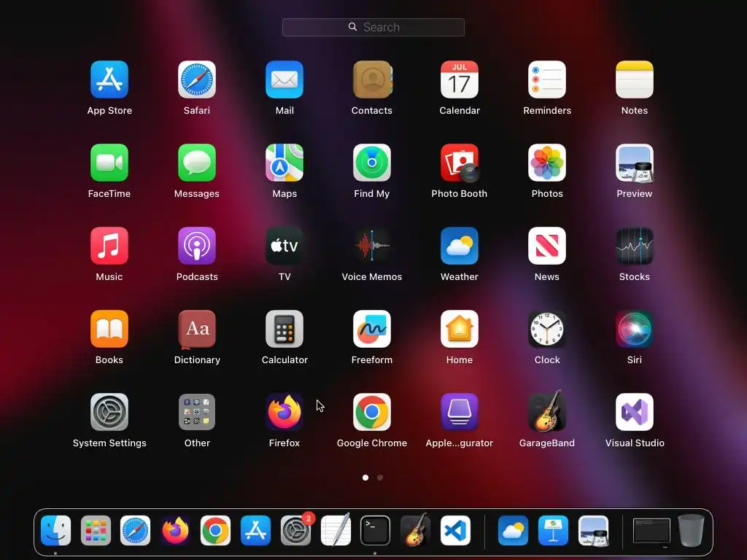Expand the Other apps folder

tap(197, 412)
